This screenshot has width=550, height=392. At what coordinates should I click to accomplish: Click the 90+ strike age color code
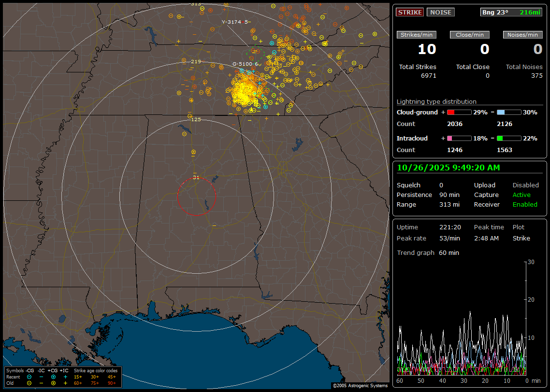[x=112, y=383]
